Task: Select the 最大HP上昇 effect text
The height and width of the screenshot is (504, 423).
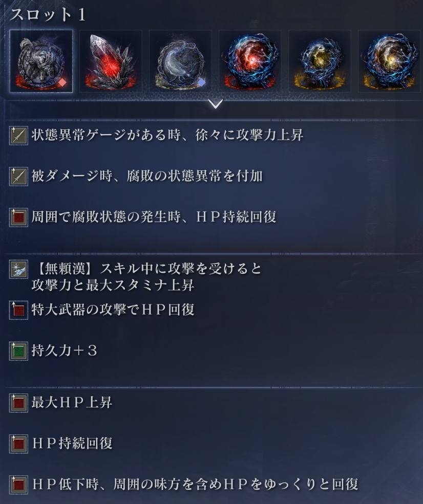Action: (72, 402)
